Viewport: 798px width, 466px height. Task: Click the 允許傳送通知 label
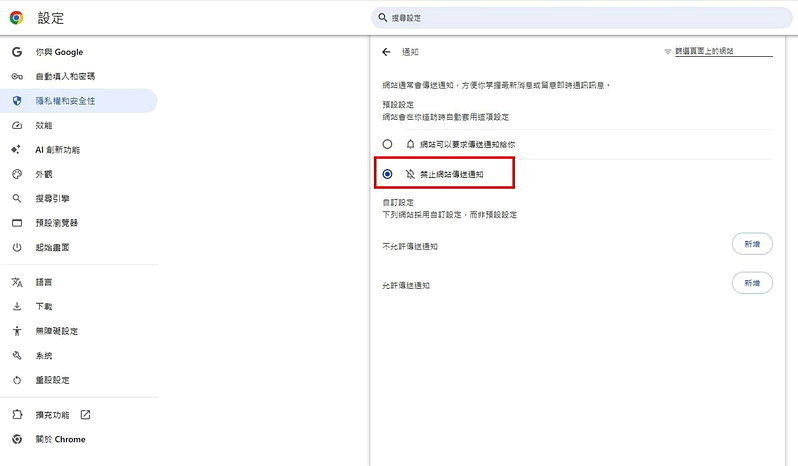(x=406, y=285)
